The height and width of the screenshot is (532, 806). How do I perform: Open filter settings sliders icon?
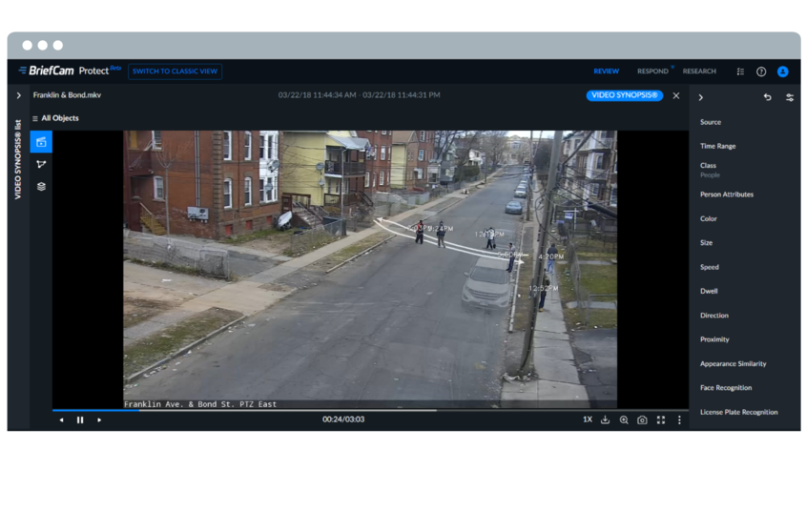click(x=790, y=97)
